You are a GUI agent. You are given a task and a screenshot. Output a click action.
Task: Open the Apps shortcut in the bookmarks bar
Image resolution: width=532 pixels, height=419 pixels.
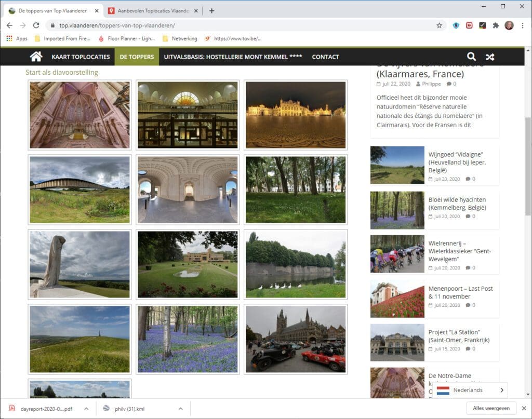(17, 38)
